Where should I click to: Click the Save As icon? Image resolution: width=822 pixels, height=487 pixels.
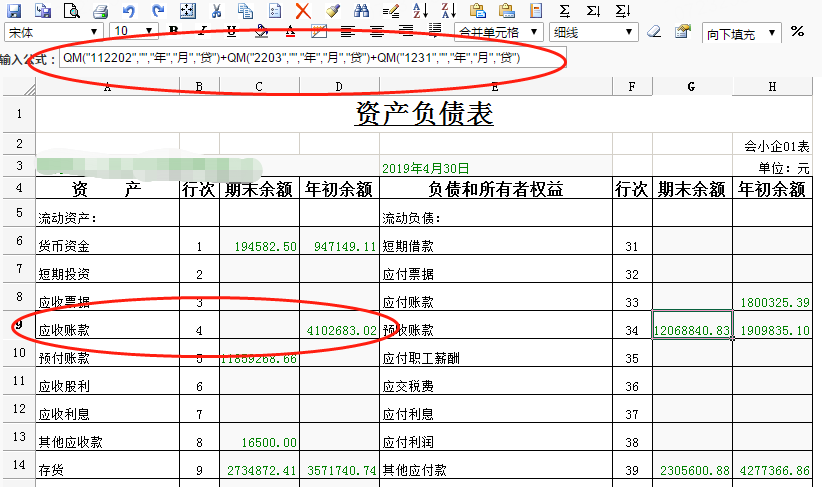43,10
